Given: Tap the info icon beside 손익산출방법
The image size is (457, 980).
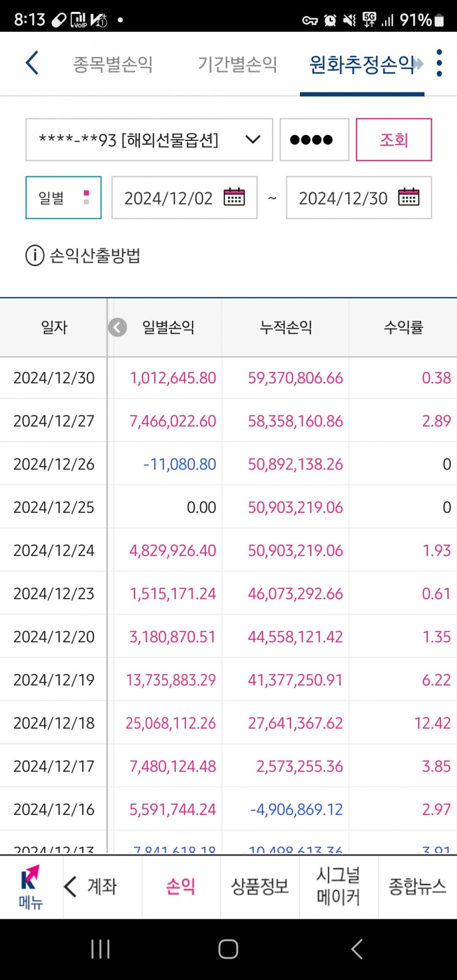Looking at the screenshot, I should [35, 255].
